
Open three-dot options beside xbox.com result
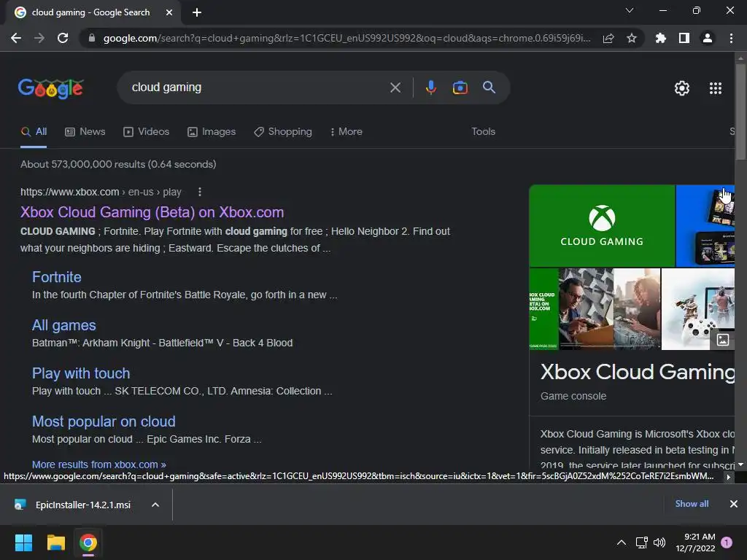[x=200, y=192]
